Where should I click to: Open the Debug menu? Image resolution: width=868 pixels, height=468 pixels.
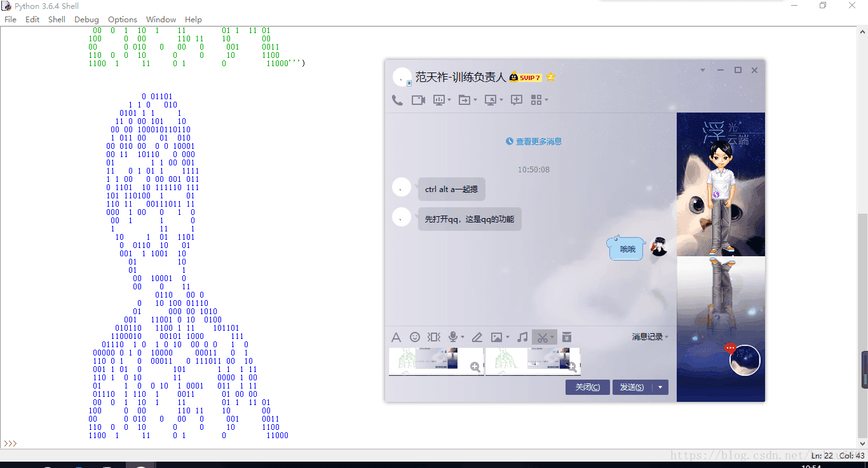pyautogui.click(x=86, y=19)
